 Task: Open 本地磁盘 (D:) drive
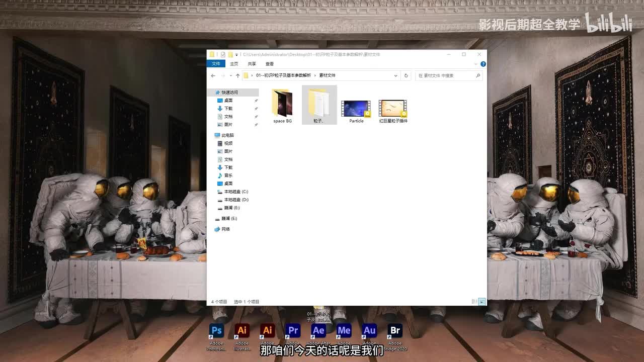[233, 200]
